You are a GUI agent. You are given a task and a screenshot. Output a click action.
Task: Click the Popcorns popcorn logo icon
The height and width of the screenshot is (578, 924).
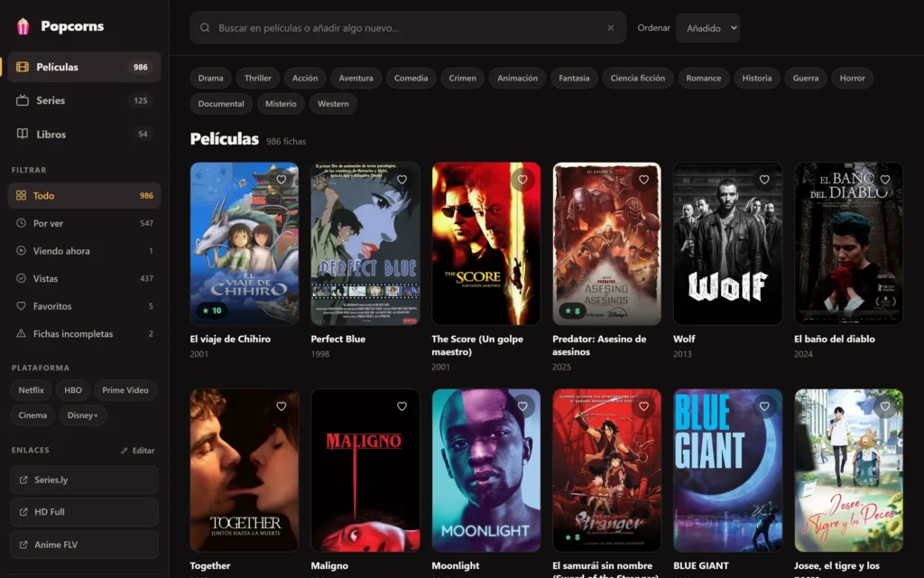pos(23,26)
